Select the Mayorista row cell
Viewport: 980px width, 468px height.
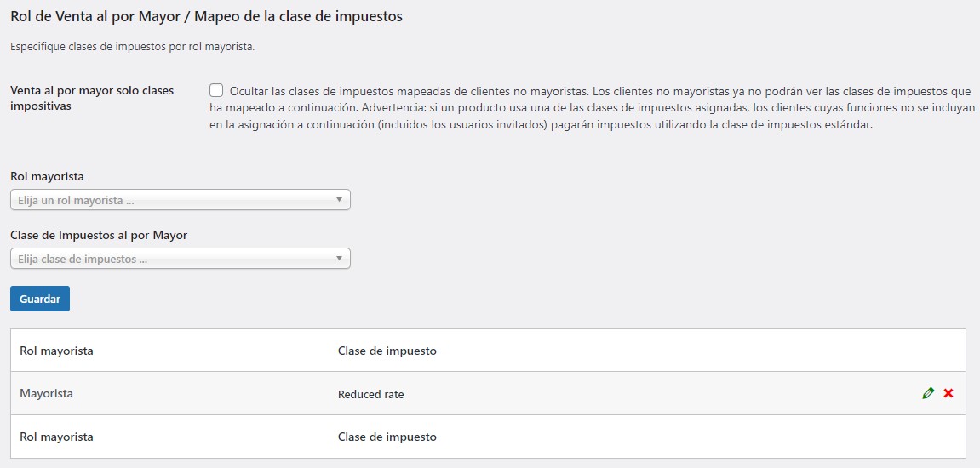46,393
